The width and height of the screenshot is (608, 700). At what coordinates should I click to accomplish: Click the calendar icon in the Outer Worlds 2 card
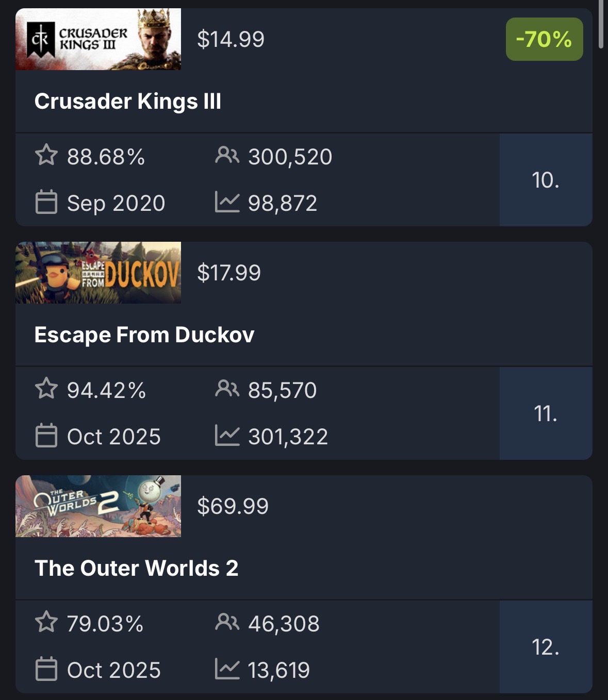[46, 669]
